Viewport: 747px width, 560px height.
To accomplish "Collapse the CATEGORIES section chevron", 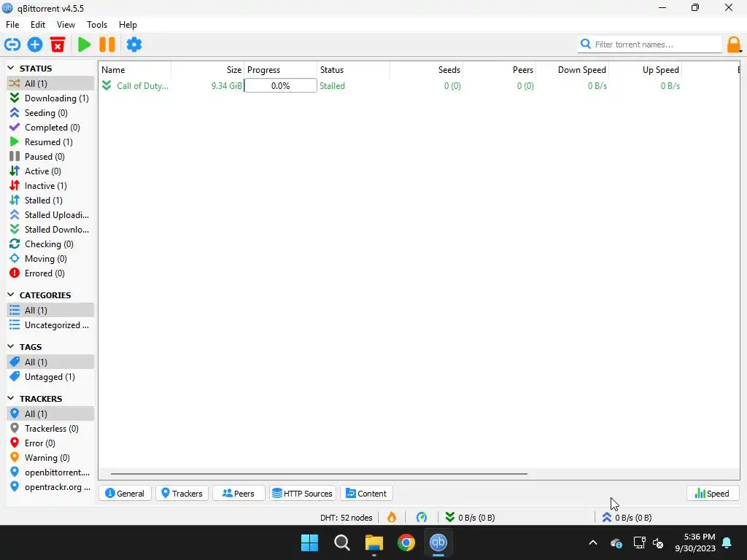I will (x=11, y=295).
